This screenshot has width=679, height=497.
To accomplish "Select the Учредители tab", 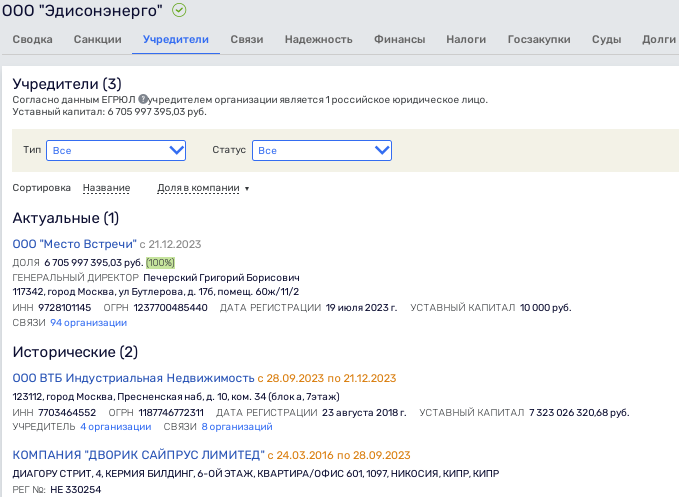I will [176, 39].
